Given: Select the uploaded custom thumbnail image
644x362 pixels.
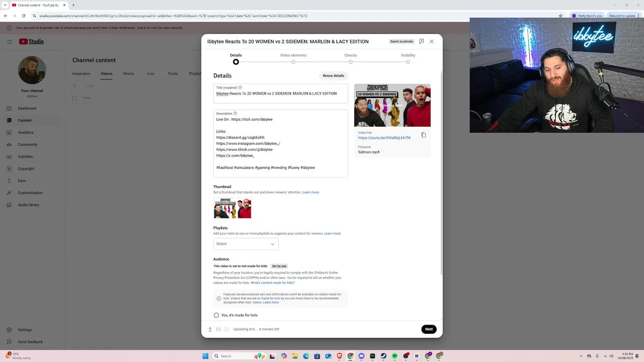Looking at the screenshot, I should point(232,208).
